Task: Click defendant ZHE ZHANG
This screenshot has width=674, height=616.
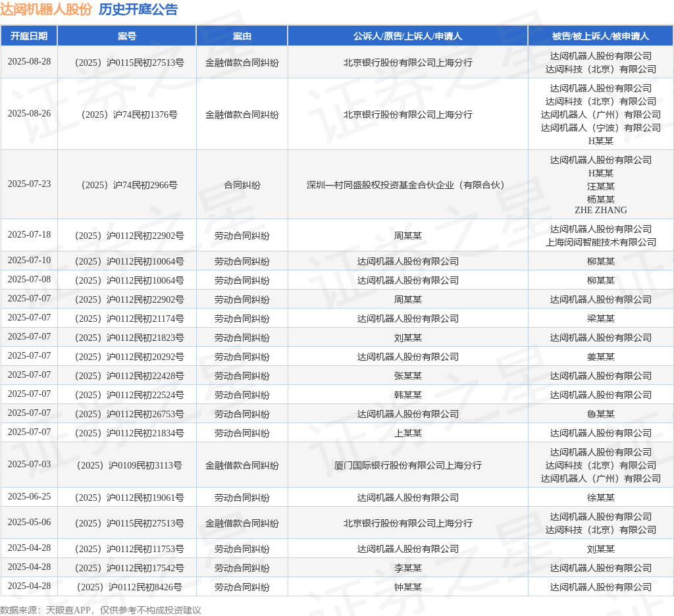Action: pos(600,210)
